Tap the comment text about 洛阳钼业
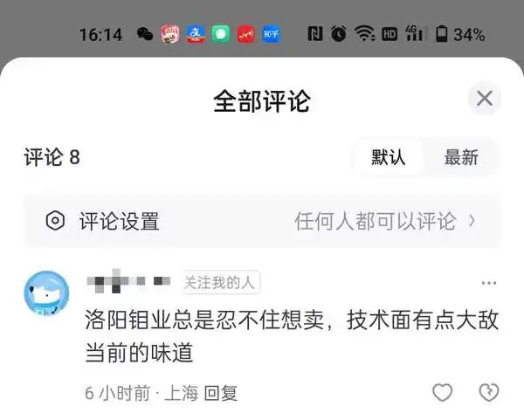Screen dimensions: 524x420 coord(292,336)
